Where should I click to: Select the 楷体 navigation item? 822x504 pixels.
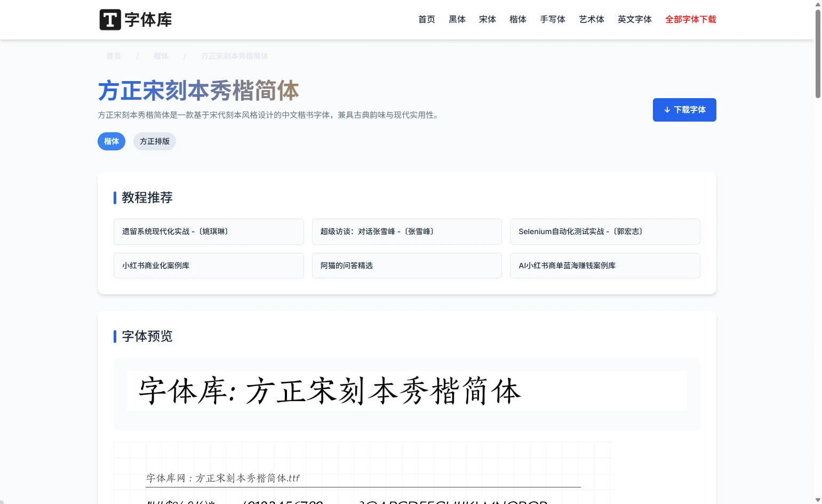(x=517, y=20)
